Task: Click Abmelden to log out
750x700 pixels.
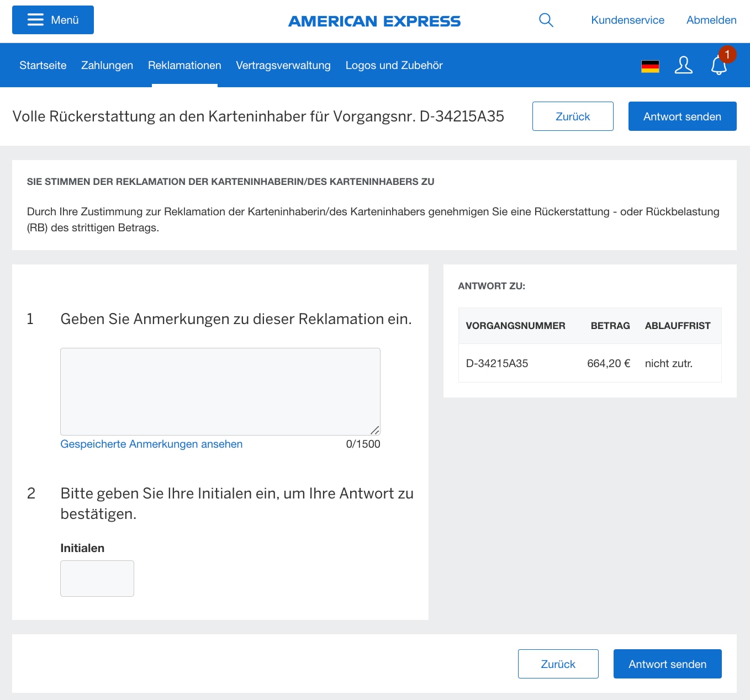Action: pyautogui.click(x=711, y=20)
